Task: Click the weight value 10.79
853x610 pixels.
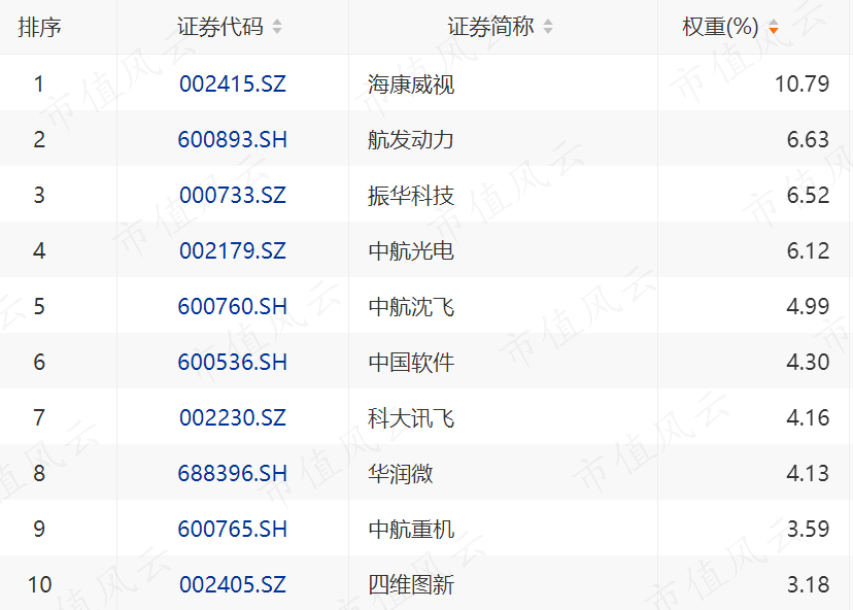Action: tap(802, 84)
